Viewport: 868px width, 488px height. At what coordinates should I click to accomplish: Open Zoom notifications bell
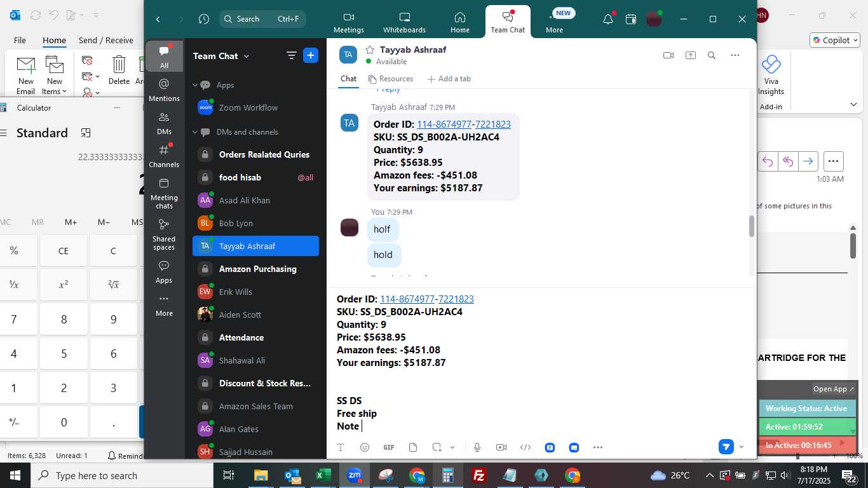point(608,19)
